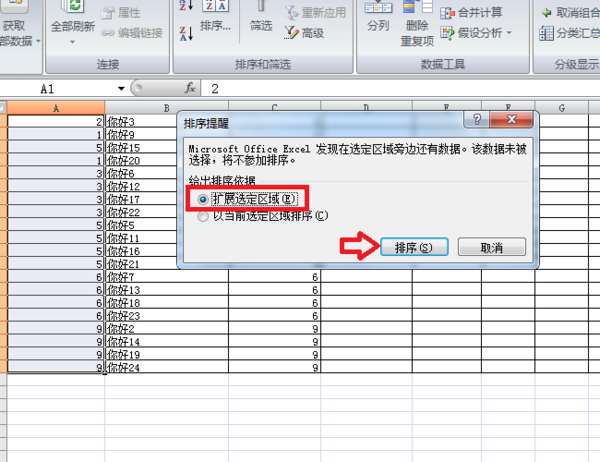The height and width of the screenshot is (462, 600).
Task: Click cell containing 你好23
Action: (x=166, y=316)
